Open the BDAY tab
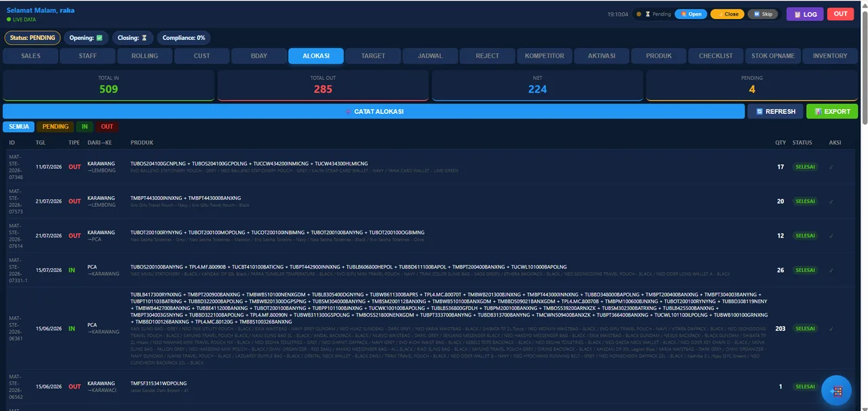Image resolution: width=868 pixels, height=411 pixels. pos(259,56)
